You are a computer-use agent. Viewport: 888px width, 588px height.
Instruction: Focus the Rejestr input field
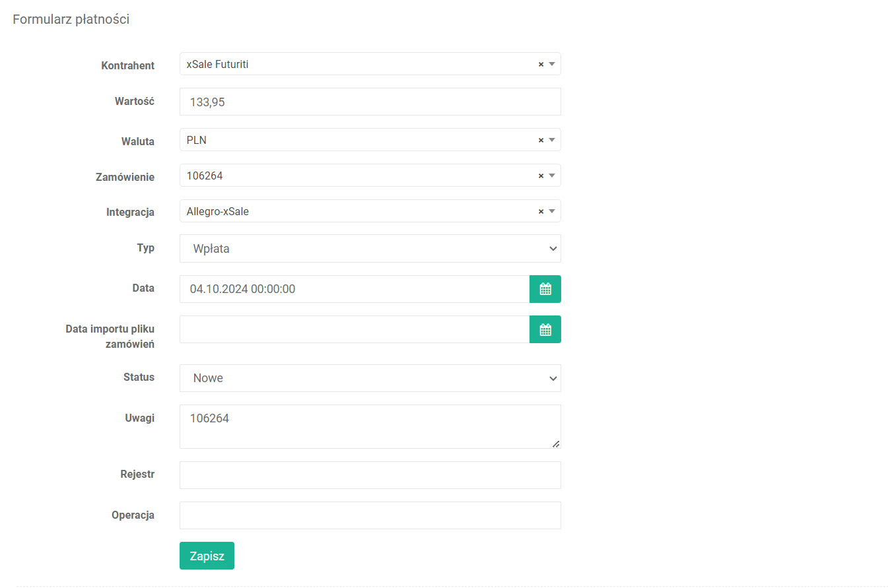[370, 475]
